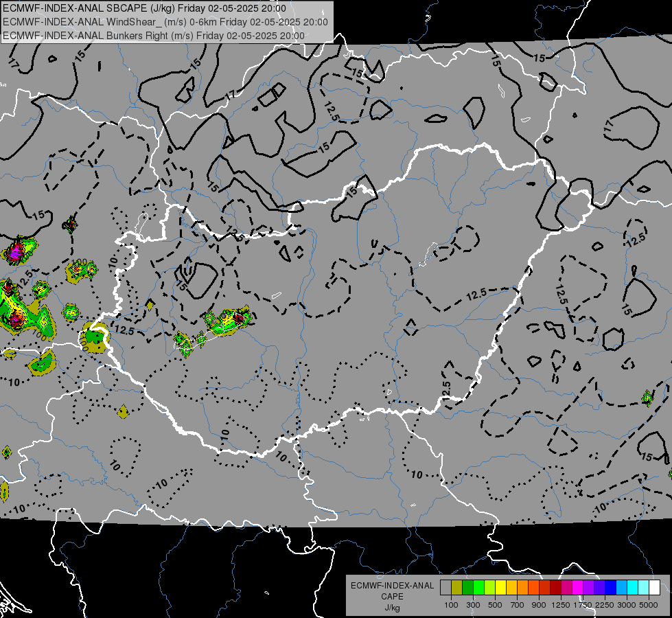Click the SBCAPE (J/kg) layer title line
The image size is (672, 618).
coord(144,8)
